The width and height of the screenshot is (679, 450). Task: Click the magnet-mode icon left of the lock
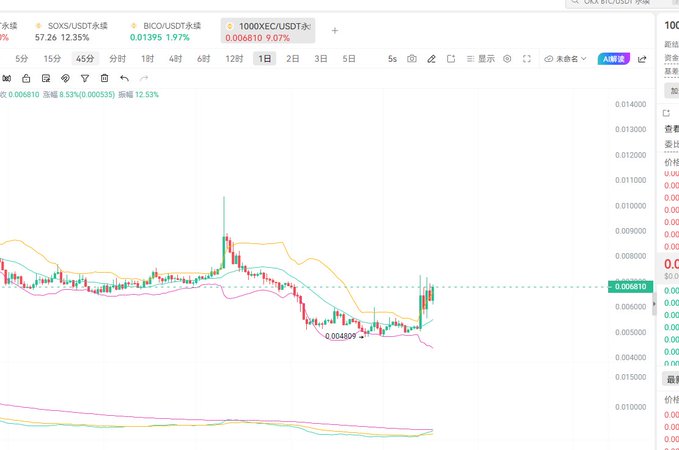[6, 78]
